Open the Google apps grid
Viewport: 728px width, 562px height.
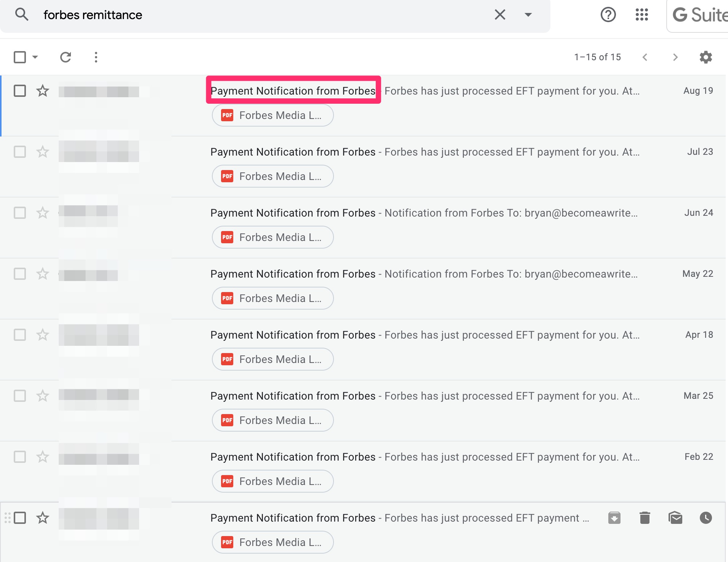(x=641, y=14)
